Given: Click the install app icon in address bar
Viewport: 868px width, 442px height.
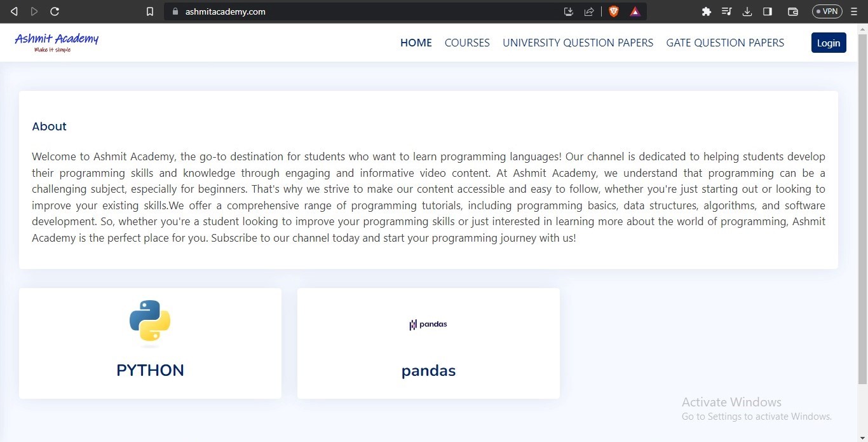Looking at the screenshot, I should point(569,11).
